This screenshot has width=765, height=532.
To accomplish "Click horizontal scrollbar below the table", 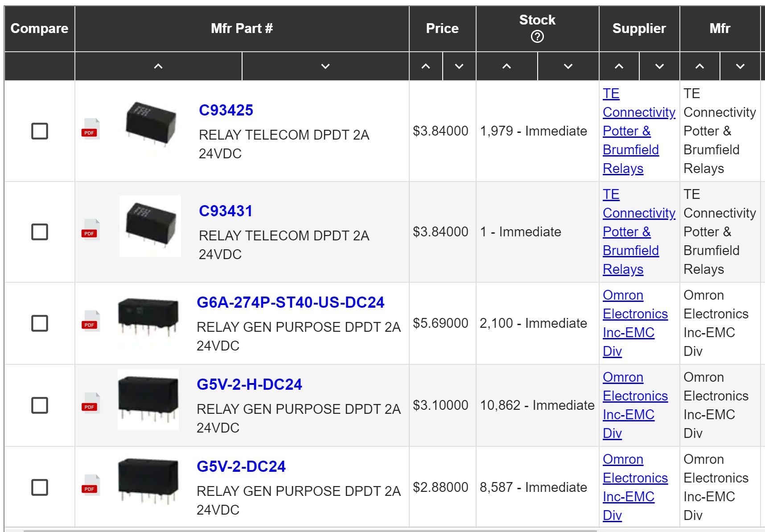I will (x=310, y=531).
